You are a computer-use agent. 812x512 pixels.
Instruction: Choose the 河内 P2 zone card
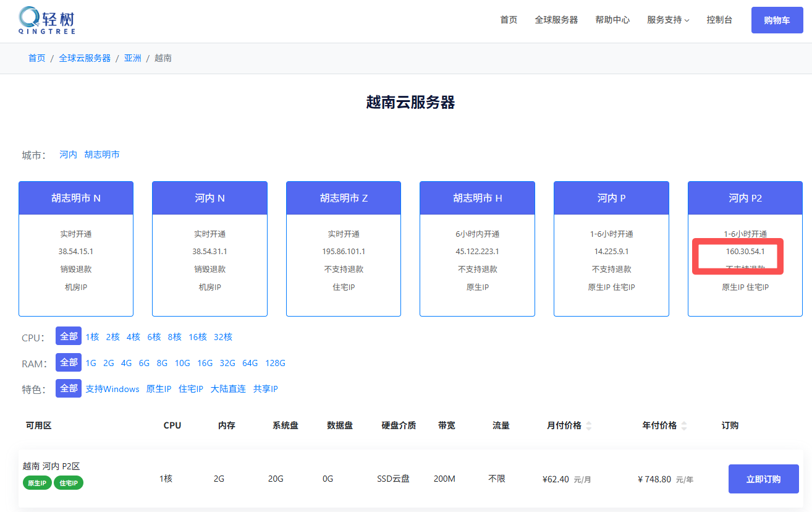click(745, 198)
